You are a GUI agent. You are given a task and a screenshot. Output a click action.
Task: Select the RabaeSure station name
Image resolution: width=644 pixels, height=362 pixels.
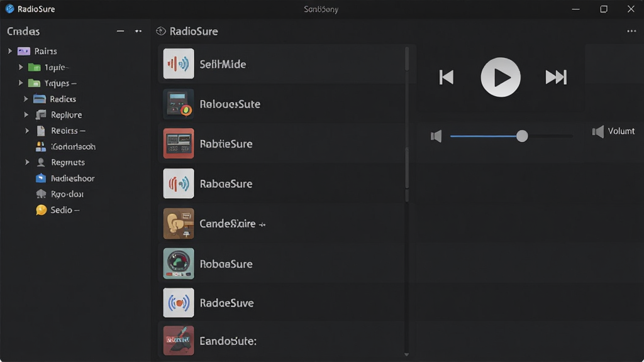pyautogui.click(x=226, y=184)
